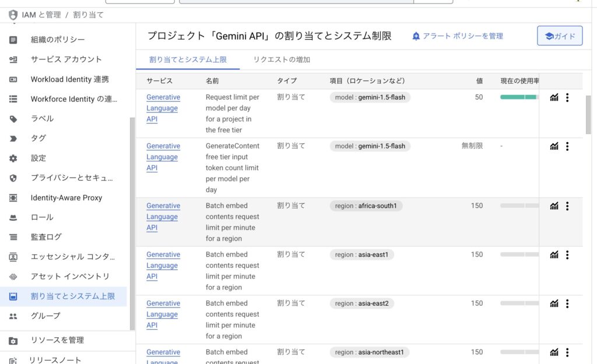Click the サービス column header
Viewport: 597px width, 364px height.
coord(160,80)
